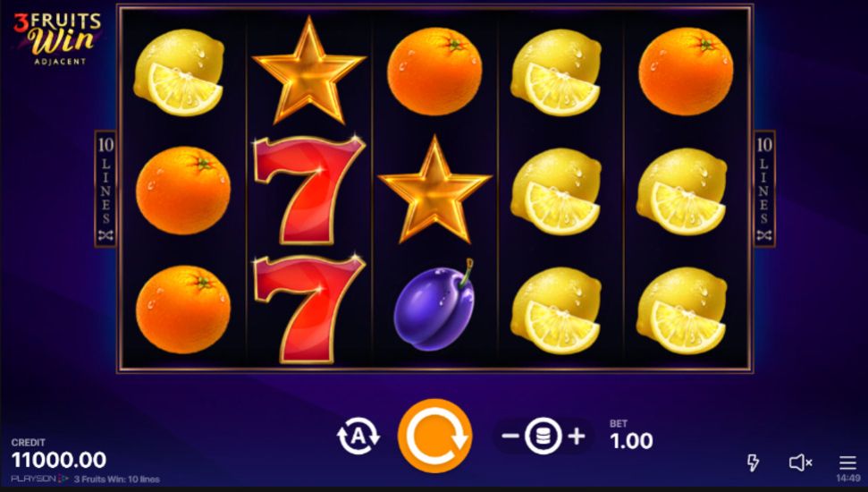Image resolution: width=868 pixels, height=492 pixels.
Task: Enable autoplay spin mode
Action: click(358, 436)
